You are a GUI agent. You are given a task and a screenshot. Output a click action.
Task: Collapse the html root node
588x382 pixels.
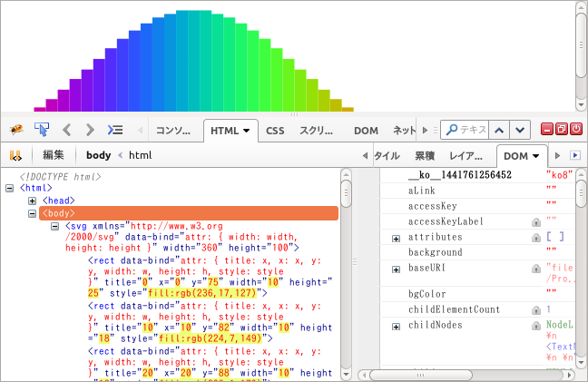pos(9,188)
